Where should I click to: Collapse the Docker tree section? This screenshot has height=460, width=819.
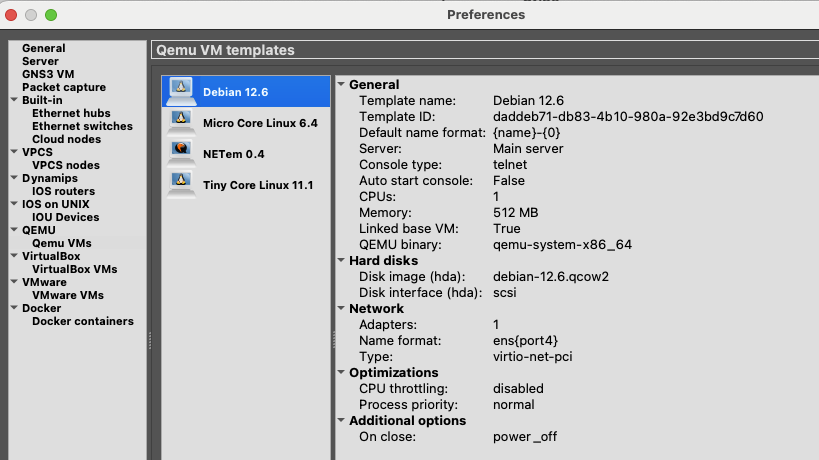14,308
